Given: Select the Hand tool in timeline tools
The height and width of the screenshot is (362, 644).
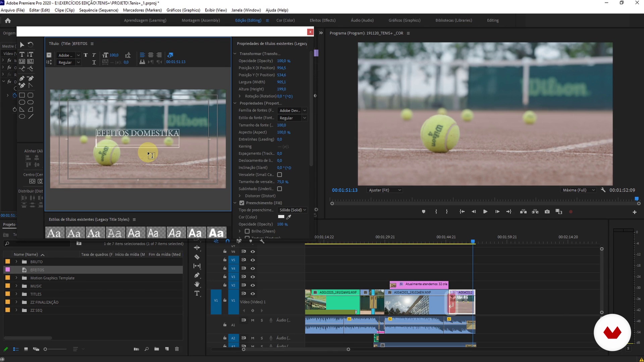Looking at the screenshot, I should tap(197, 284).
